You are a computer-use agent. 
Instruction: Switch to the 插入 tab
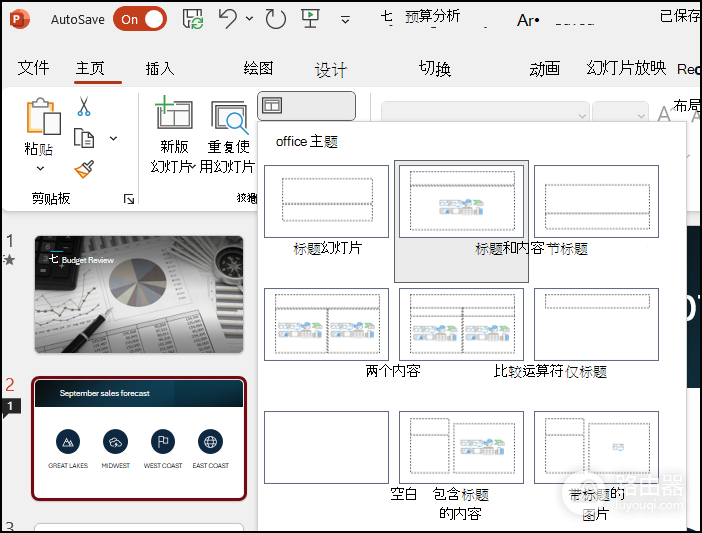160,68
